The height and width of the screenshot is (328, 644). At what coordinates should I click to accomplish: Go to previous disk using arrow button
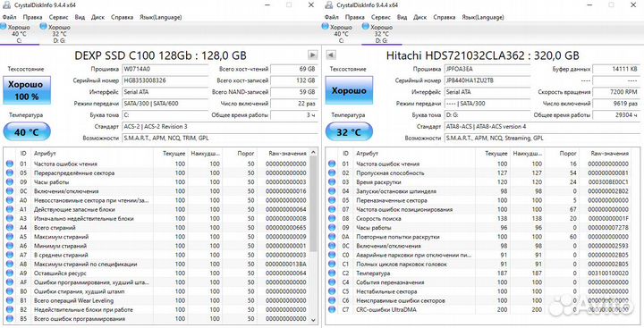(x=332, y=55)
